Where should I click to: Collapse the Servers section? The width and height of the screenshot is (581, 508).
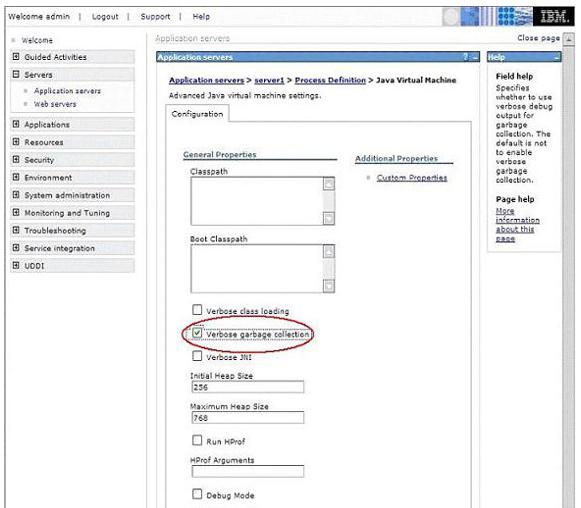pyautogui.click(x=16, y=74)
